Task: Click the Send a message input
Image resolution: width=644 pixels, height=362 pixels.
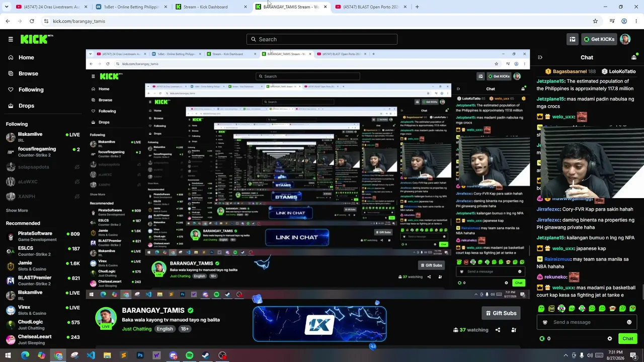Action: coord(587,322)
